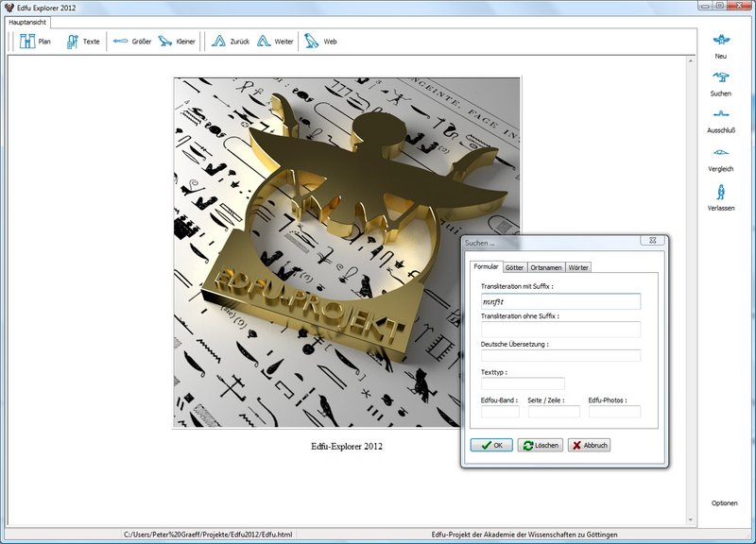Open the Wörter tab
756x544 pixels.
coord(579,268)
